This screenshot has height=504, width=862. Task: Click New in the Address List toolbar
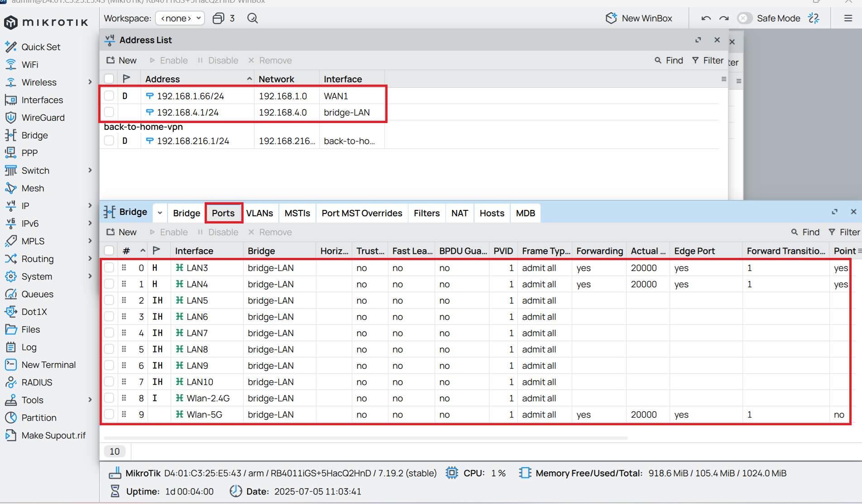coord(121,60)
